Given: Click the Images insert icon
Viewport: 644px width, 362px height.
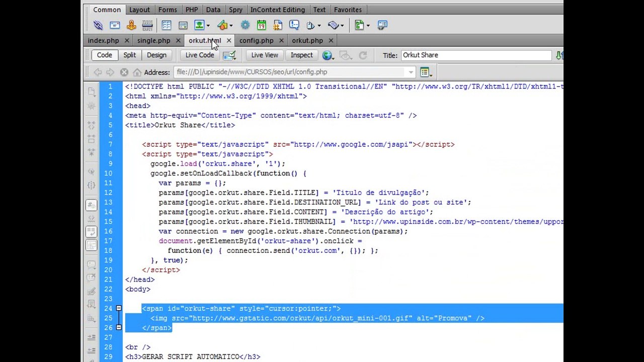Looking at the screenshot, I should 199,25.
